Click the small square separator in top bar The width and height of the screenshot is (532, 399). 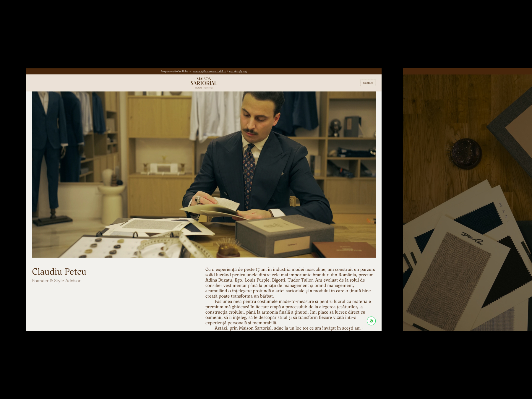(x=190, y=72)
